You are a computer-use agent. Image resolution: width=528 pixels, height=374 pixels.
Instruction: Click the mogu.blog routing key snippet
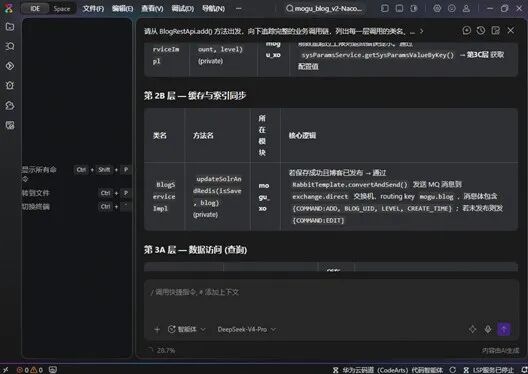coord(436,197)
